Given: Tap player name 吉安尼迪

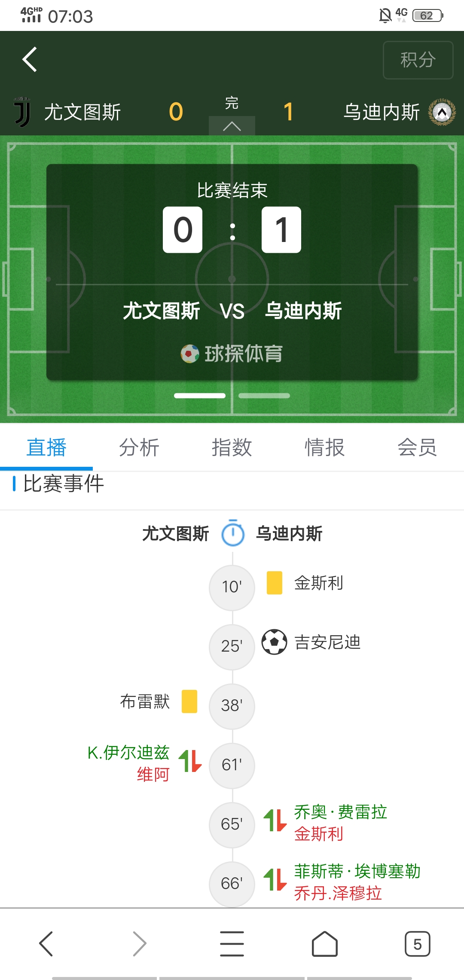Looking at the screenshot, I should (x=327, y=642).
